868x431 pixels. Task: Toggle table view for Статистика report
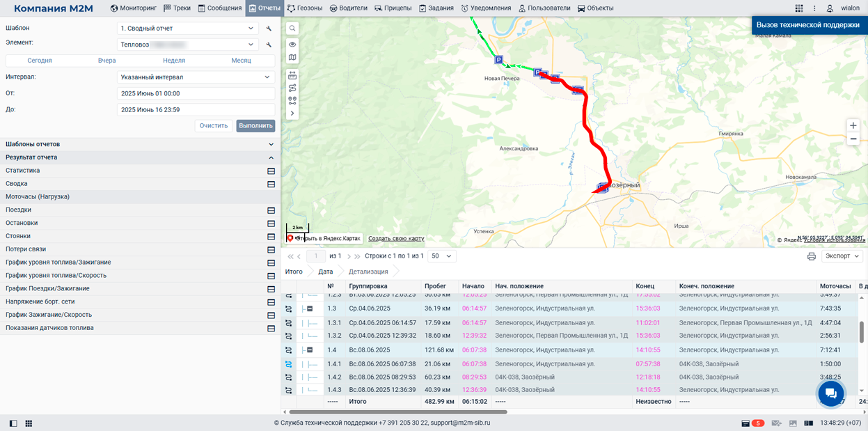271,171
